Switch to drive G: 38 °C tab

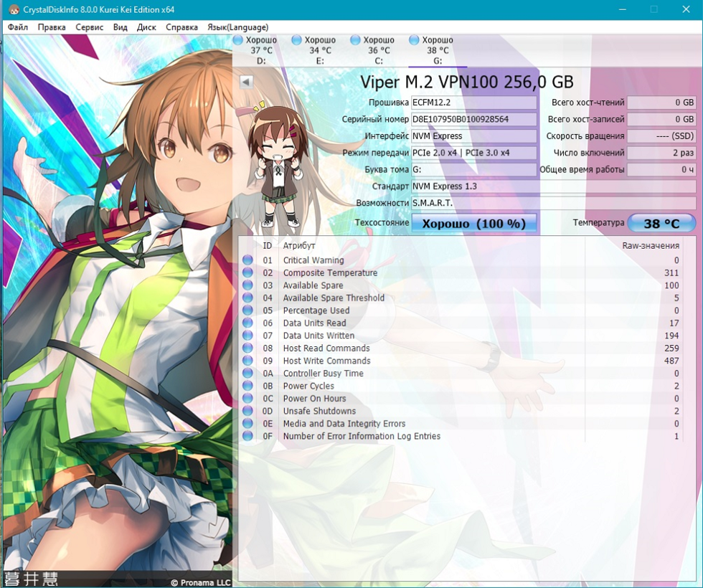tap(438, 50)
